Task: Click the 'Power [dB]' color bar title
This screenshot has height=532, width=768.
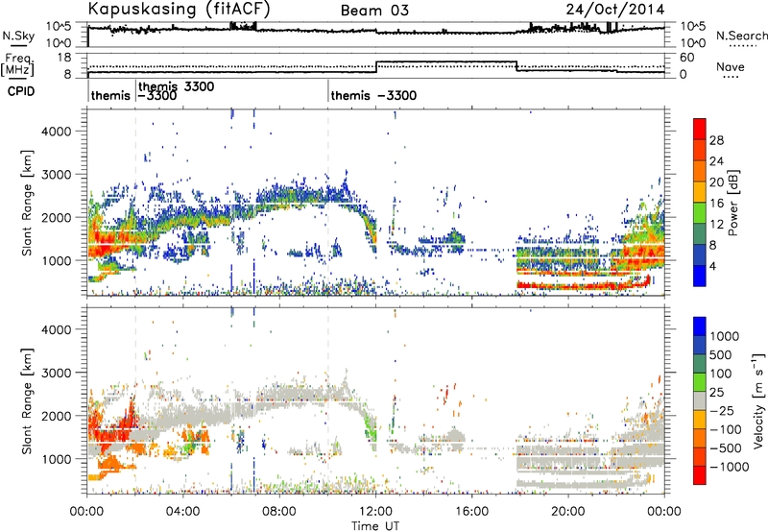Action: coord(733,203)
